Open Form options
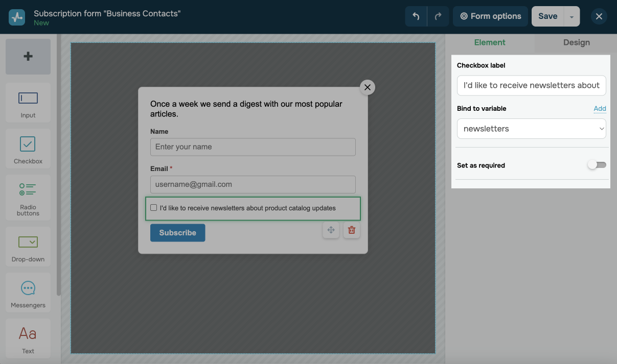The width and height of the screenshot is (617, 364). [490, 16]
